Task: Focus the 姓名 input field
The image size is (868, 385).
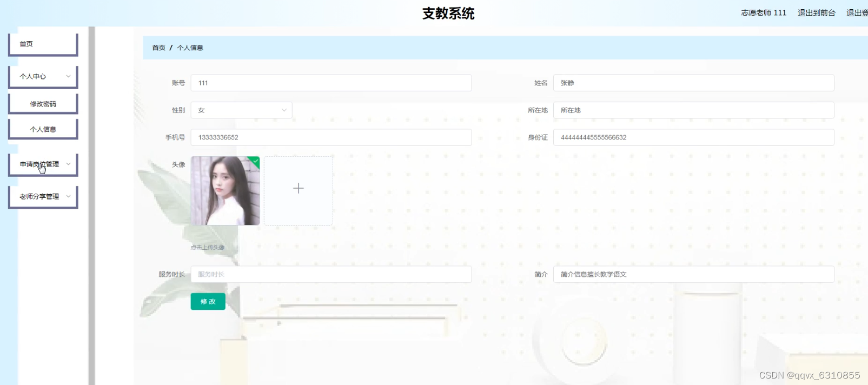Action: click(693, 83)
